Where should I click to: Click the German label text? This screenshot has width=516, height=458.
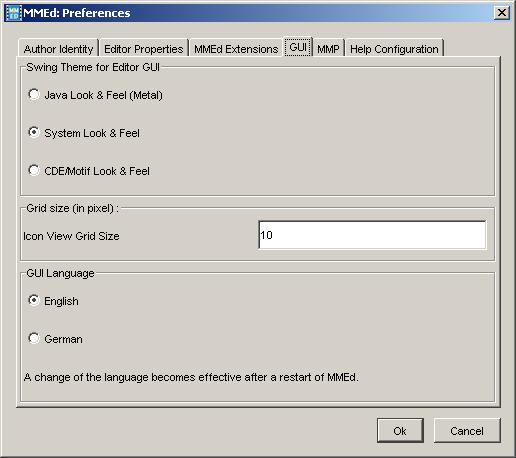63,339
